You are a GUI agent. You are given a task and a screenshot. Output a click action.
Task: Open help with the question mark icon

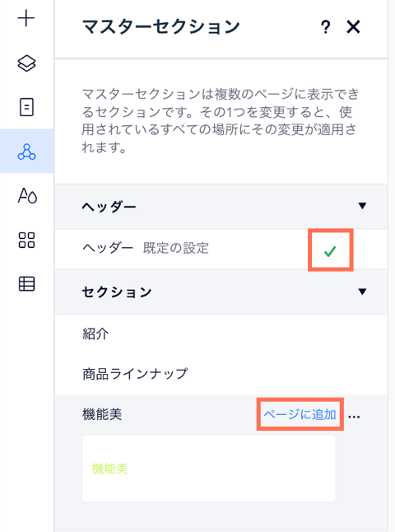tap(325, 27)
